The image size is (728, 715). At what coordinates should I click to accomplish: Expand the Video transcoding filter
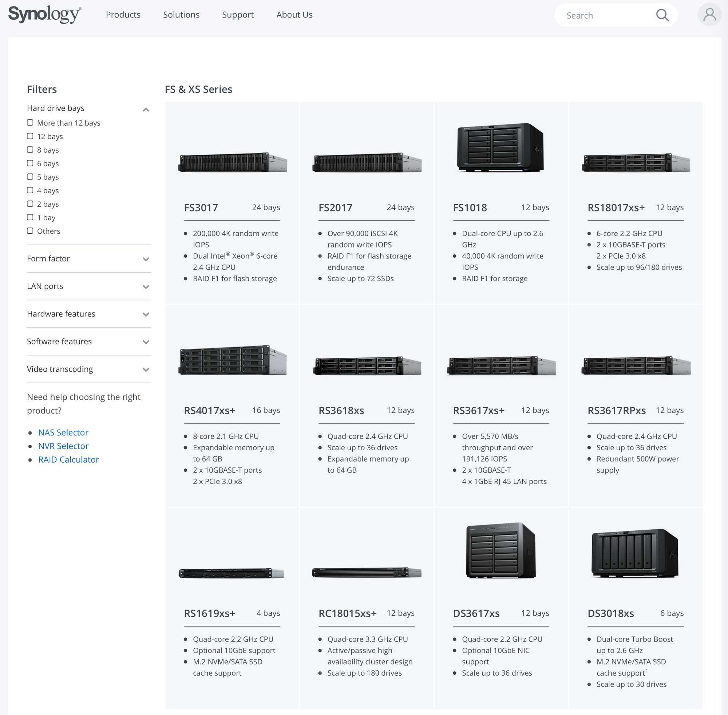coord(146,370)
